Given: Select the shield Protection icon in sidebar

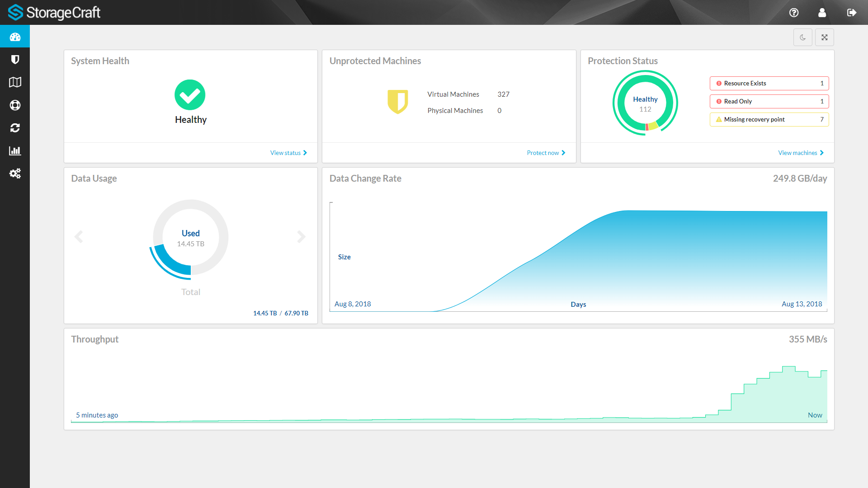Looking at the screenshot, I should (x=15, y=59).
